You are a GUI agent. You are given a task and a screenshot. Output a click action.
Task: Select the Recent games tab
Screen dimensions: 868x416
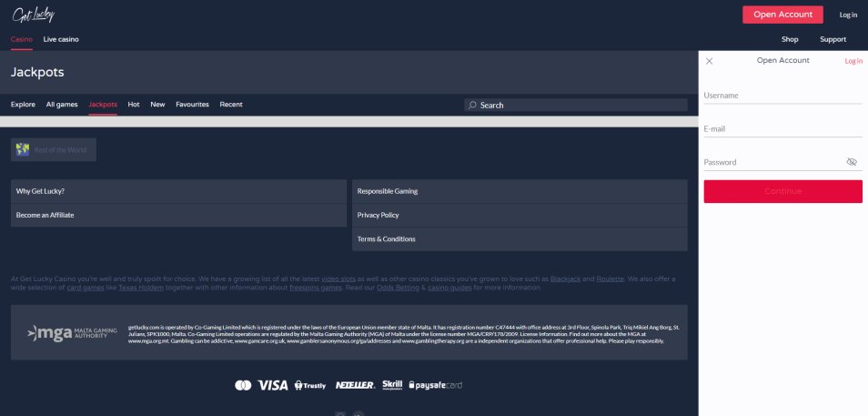point(231,104)
